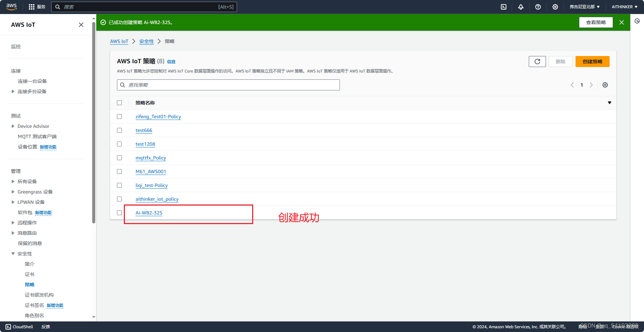Expand 远程操作 section
This screenshot has height=332, width=644.
pyautogui.click(x=13, y=223)
